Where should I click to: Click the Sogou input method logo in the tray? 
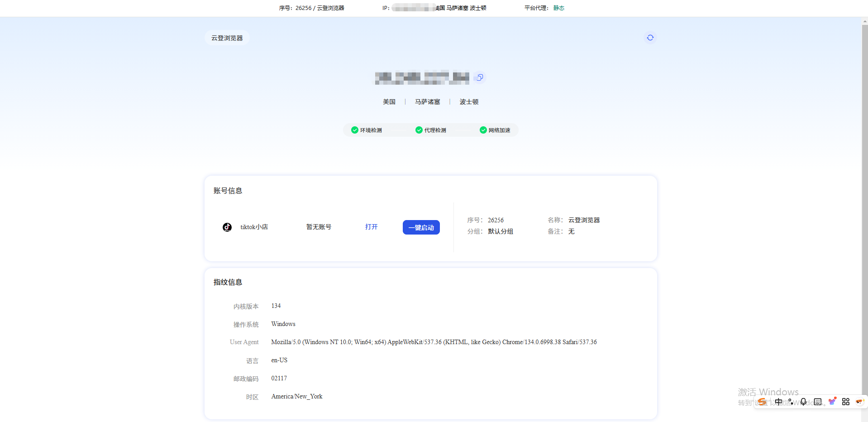point(762,402)
